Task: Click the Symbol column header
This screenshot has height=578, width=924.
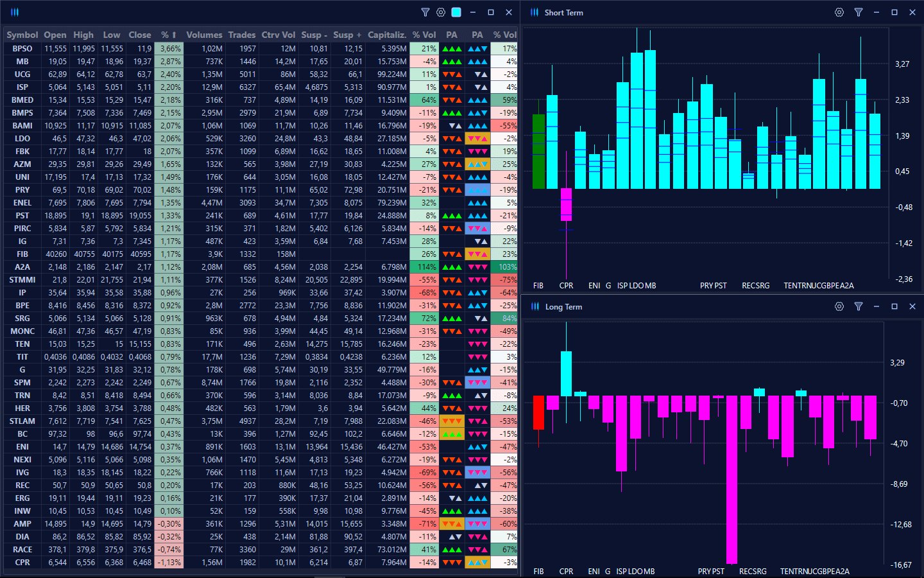Action: pos(22,35)
